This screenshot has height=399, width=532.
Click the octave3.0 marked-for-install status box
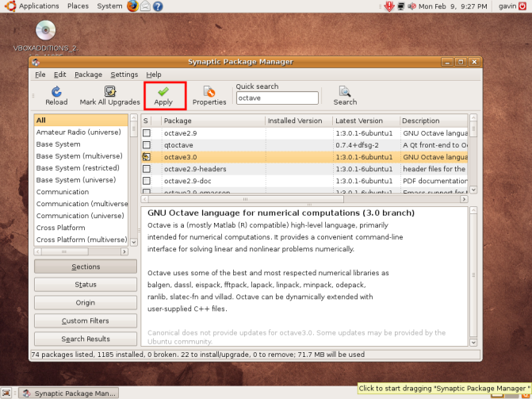coord(147,157)
